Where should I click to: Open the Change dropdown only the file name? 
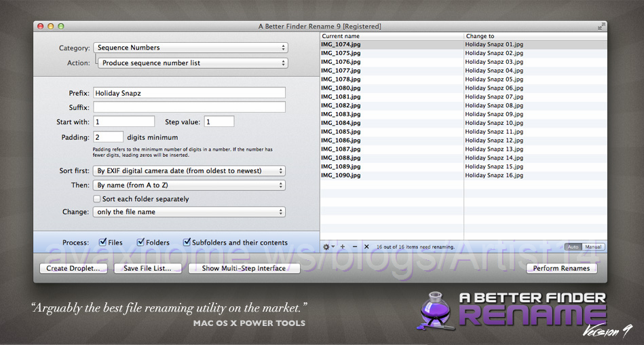point(189,212)
